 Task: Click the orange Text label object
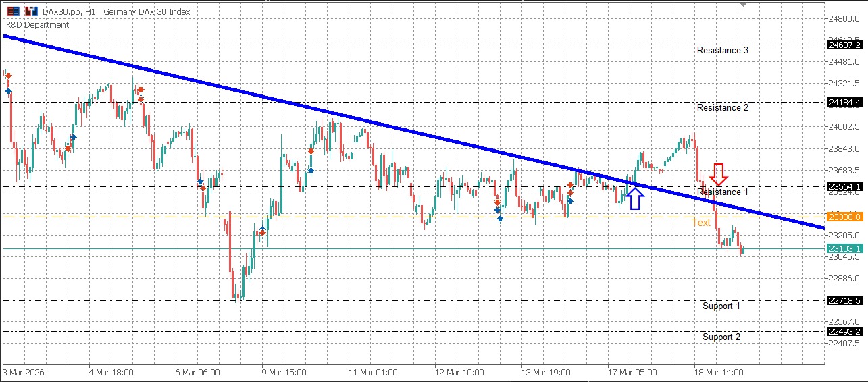[x=700, y=223]
